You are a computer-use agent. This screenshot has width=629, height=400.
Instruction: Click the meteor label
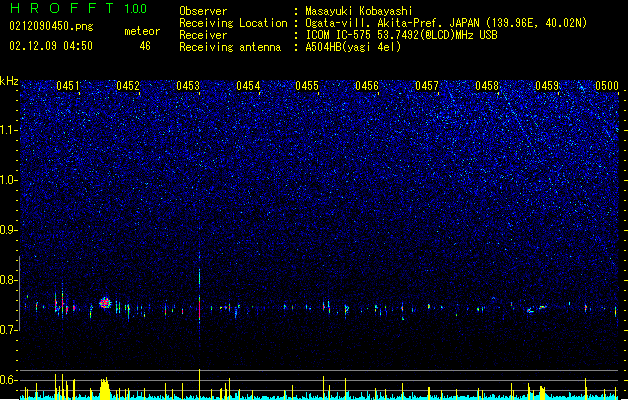tap(142, 31)
